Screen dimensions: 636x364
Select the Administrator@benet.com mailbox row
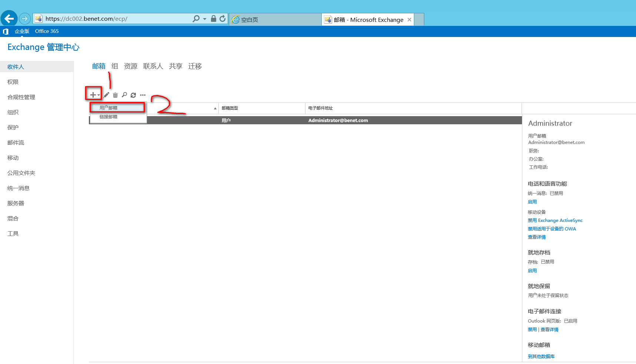[305, 120]
